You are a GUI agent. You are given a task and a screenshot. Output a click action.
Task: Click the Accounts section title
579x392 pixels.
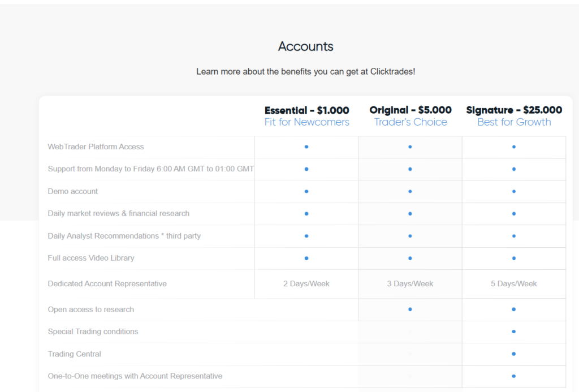306,46
